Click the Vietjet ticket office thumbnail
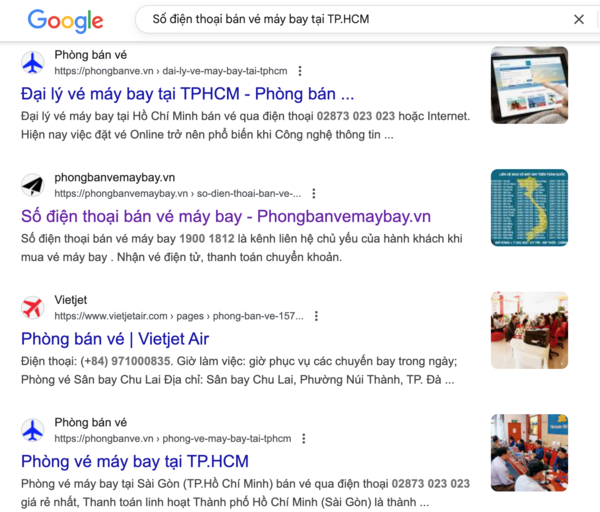 tap(529, 330)
